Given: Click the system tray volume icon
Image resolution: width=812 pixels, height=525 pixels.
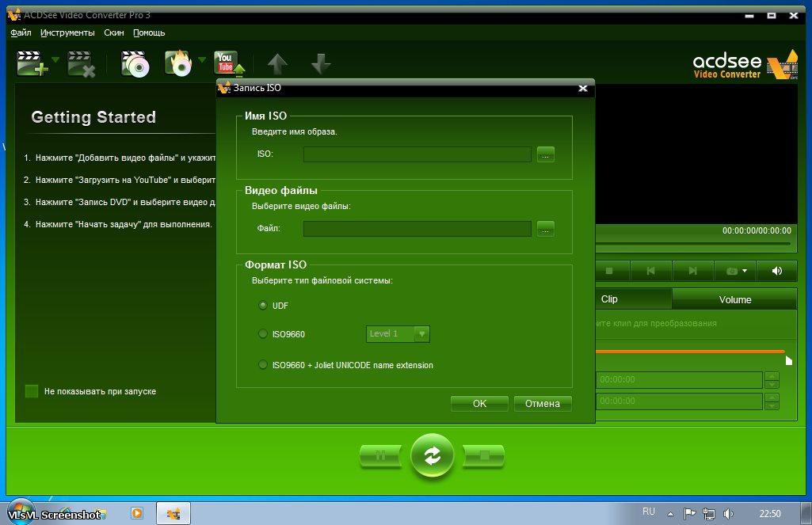Looking at the screenshot, I should point(728,514).
